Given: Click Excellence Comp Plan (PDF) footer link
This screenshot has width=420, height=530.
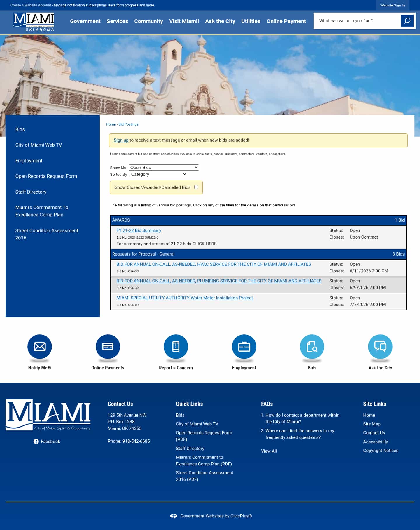Looking at the screenshot, I should click(x=204, y=461).
